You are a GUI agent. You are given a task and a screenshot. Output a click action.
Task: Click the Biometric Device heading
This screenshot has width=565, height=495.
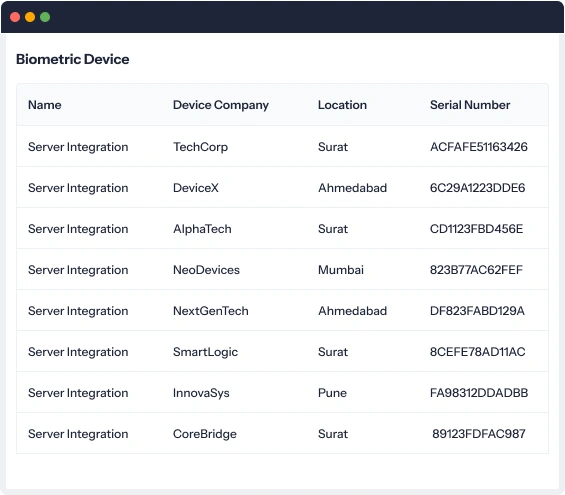pos(72,59)
